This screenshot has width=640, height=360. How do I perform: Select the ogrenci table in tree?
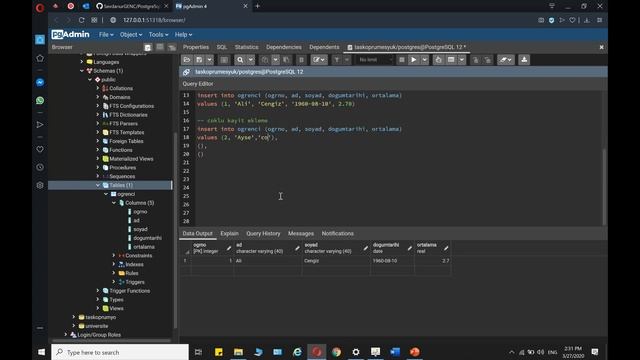(126, 194)
